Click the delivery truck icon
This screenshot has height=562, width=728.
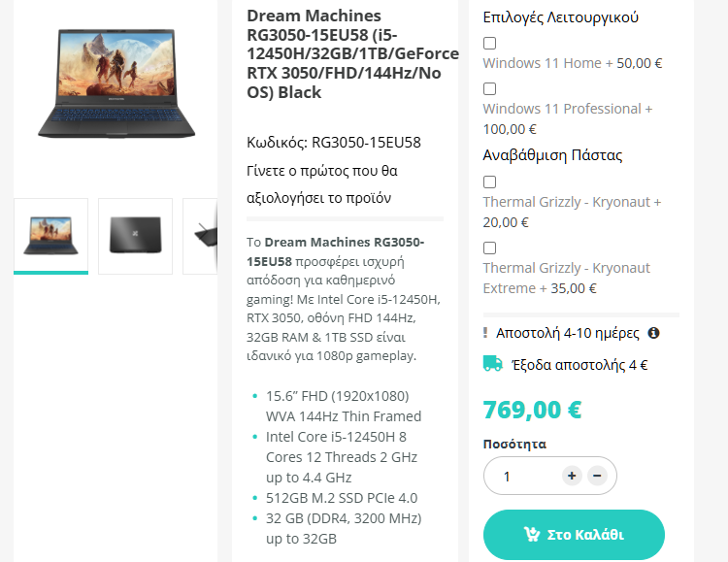click(x=492, y=364)
